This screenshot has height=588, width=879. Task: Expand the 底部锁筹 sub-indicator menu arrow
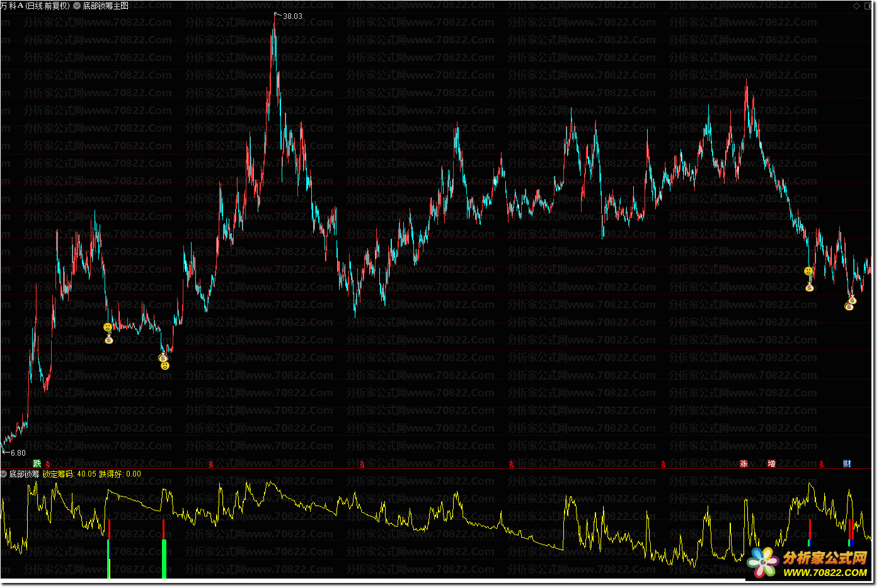[4, 474]
